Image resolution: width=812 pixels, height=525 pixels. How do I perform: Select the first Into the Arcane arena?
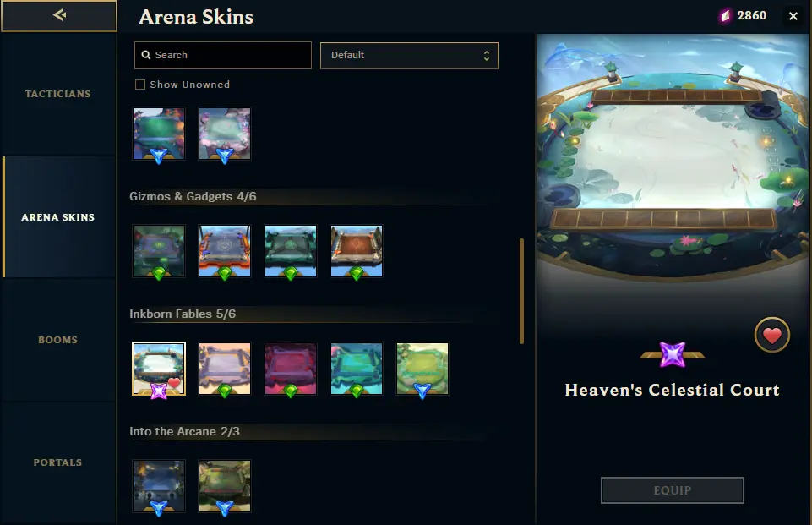point(159,487)
